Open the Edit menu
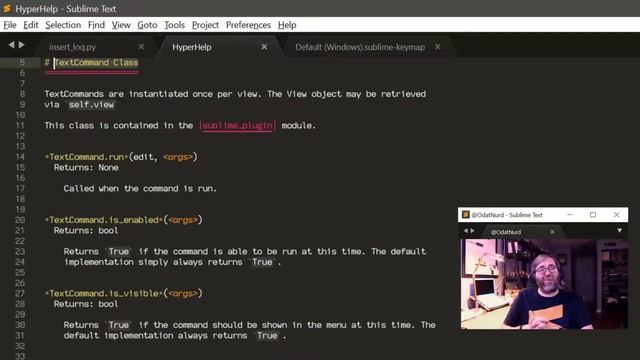Screen dimensions: 640x360 31,25
